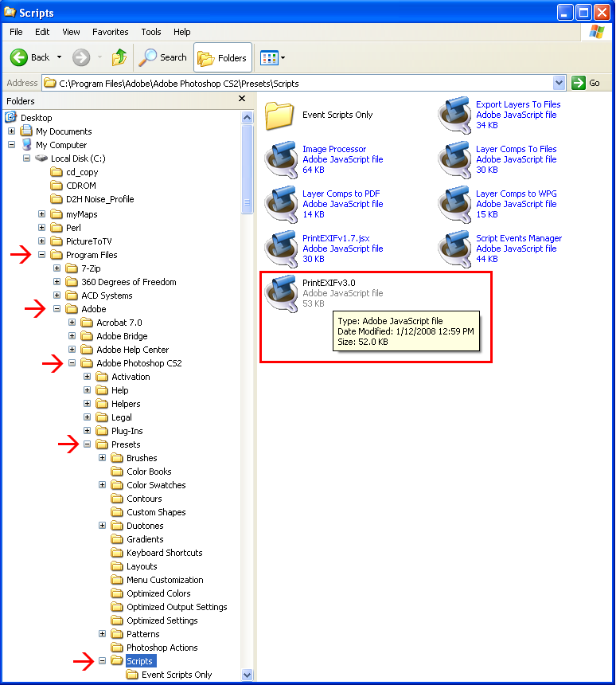Collapse My Computer tree node
Screen dimensions: 616x685
pyautogui.click(x=11, y=145)
